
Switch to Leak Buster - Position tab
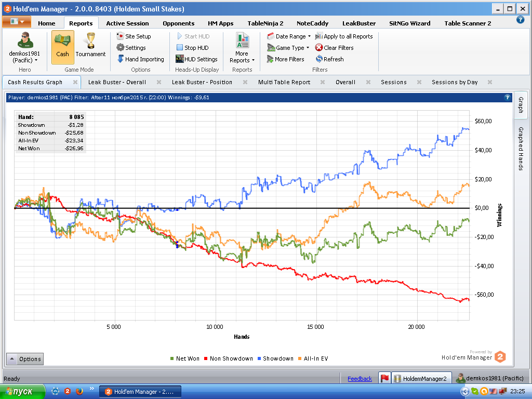[202, 82]
